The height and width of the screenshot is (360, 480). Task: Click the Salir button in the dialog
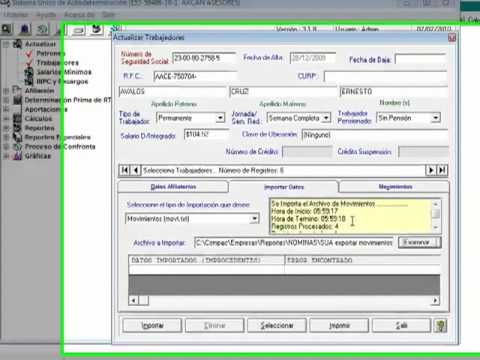(401, 325)
